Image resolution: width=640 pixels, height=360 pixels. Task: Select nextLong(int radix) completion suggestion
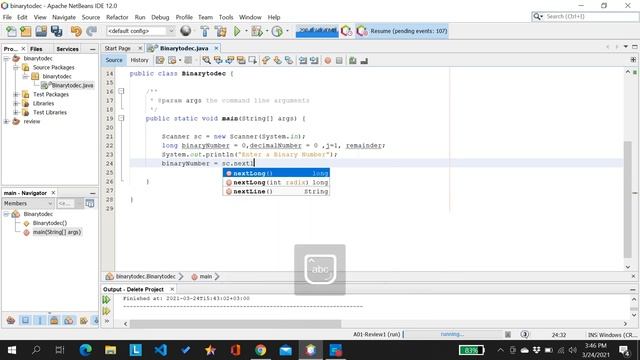point(276,182)
